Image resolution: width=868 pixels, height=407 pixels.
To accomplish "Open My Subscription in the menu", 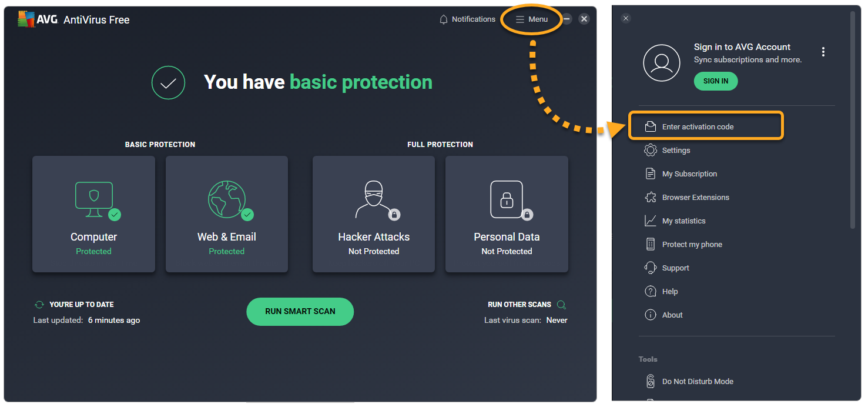I will pos(689,174).
